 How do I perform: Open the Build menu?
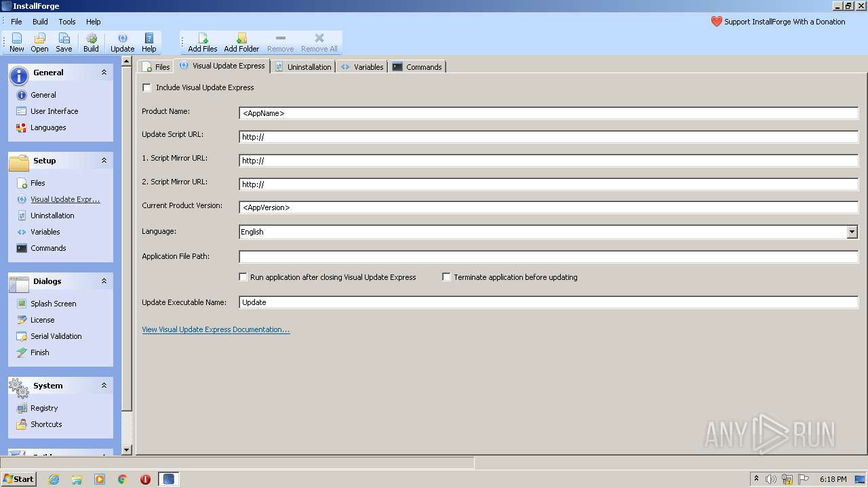click(x=40, y=22)
